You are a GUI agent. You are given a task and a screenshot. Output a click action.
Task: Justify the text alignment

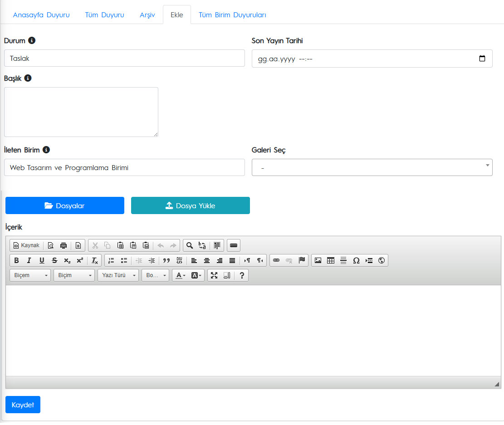click(232, 260)
